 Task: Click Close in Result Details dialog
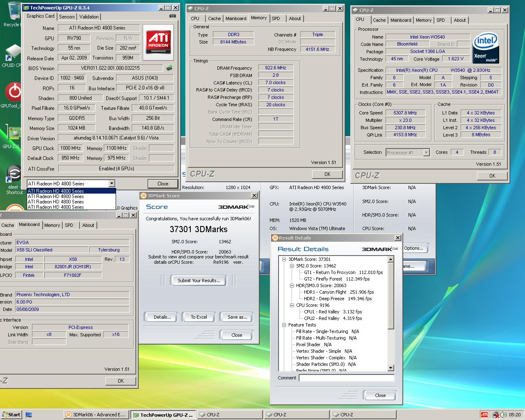(380, 395)
